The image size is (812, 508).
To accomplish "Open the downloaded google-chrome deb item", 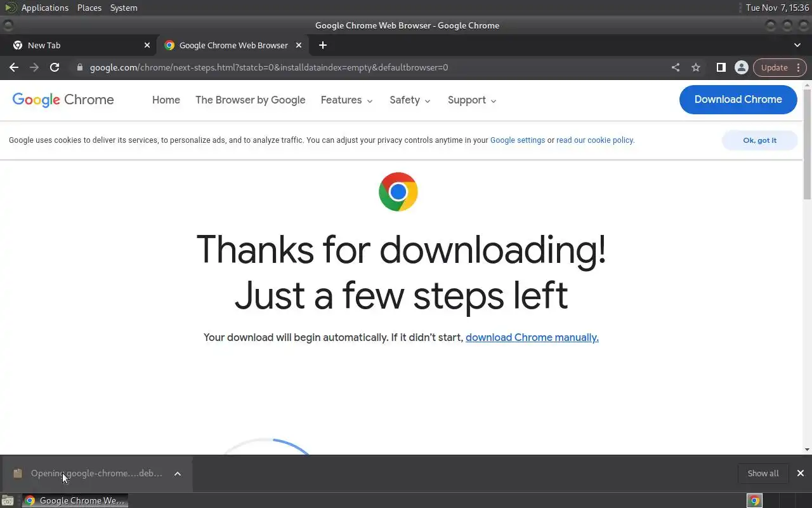I will (96, 473).
